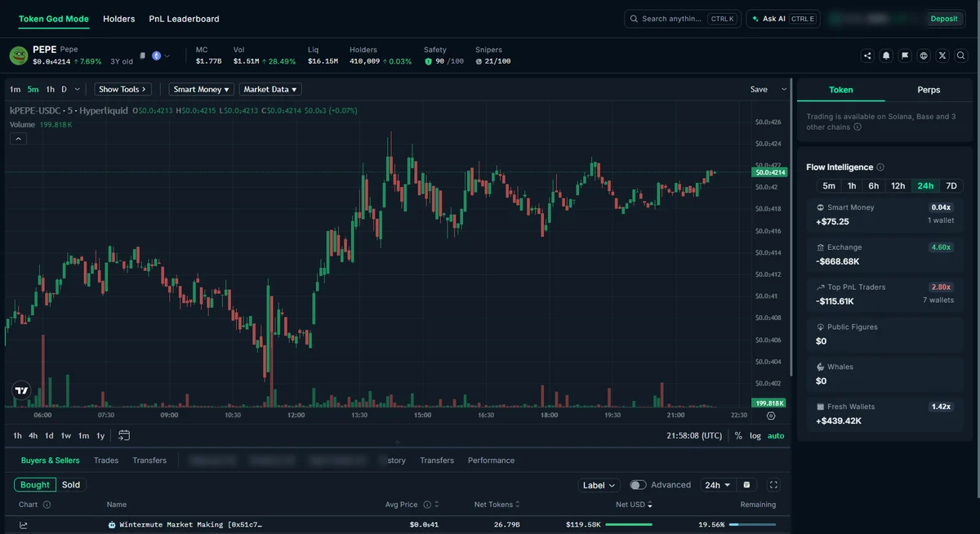Click info icon beside Flow Intelligence
Screen dimensions: 980x534
click(x=880, y=167)
